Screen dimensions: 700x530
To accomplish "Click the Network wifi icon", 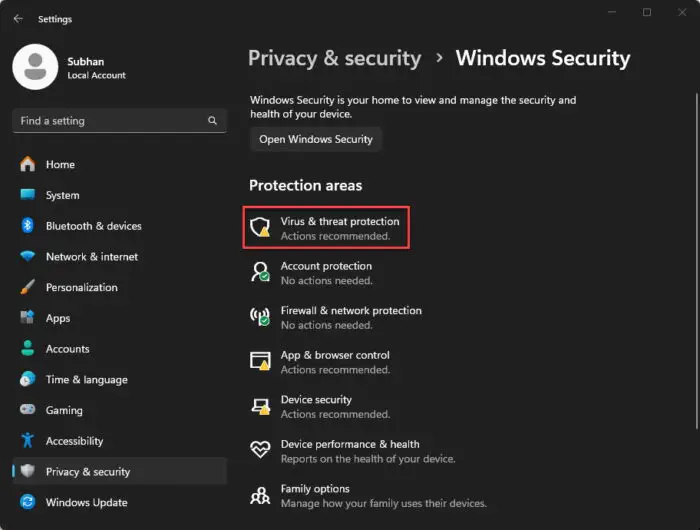I will tap(28, 256).
